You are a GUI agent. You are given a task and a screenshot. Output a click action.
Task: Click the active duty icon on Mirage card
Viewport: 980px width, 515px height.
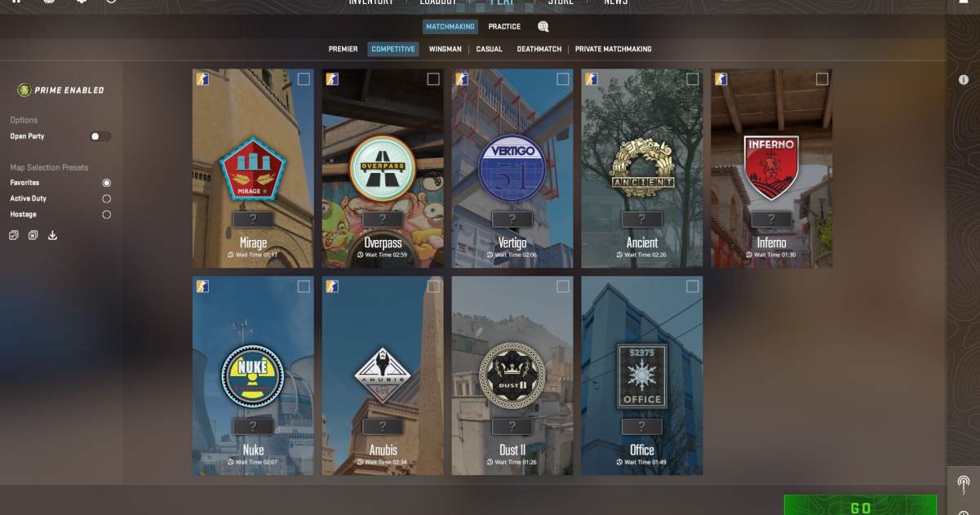pos(202,79)
